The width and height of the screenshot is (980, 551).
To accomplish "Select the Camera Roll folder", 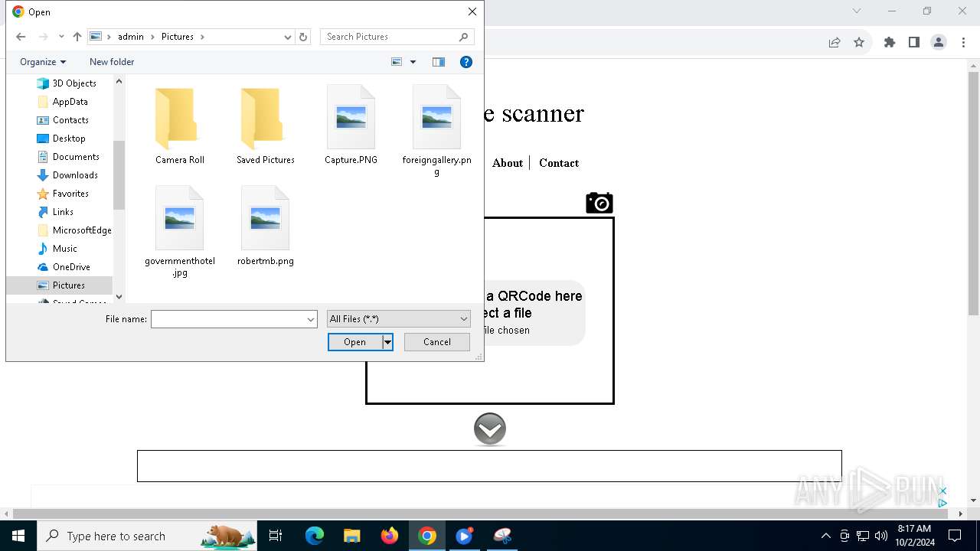I will 180,126.
